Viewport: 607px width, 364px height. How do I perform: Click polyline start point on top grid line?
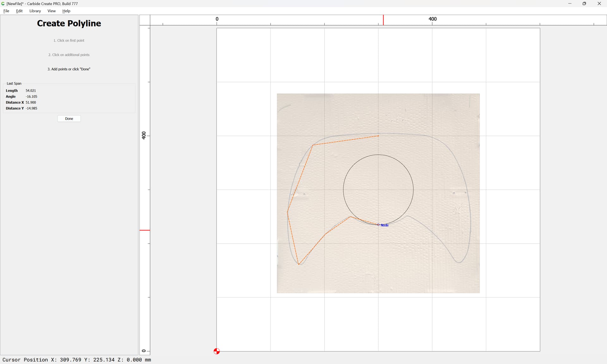(378, 136)
